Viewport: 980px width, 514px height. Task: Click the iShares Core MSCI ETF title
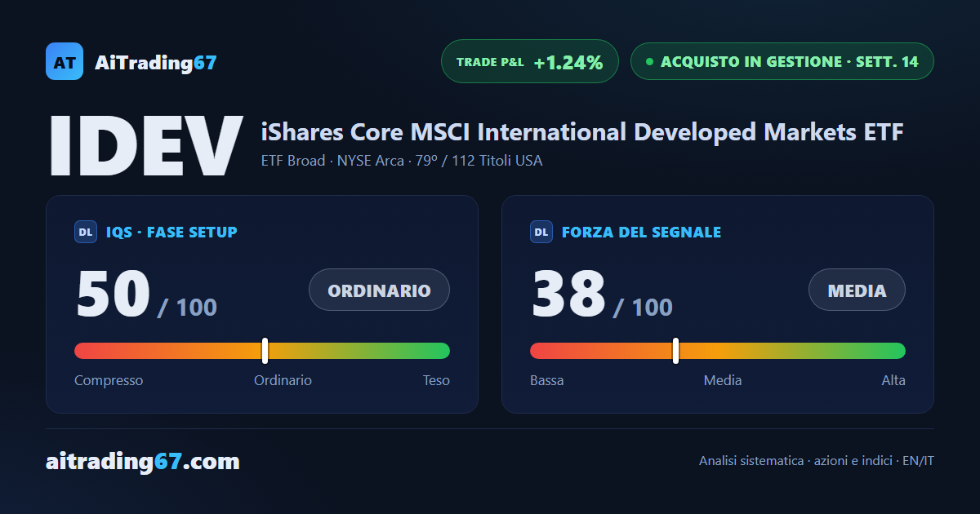click(582, 131)
